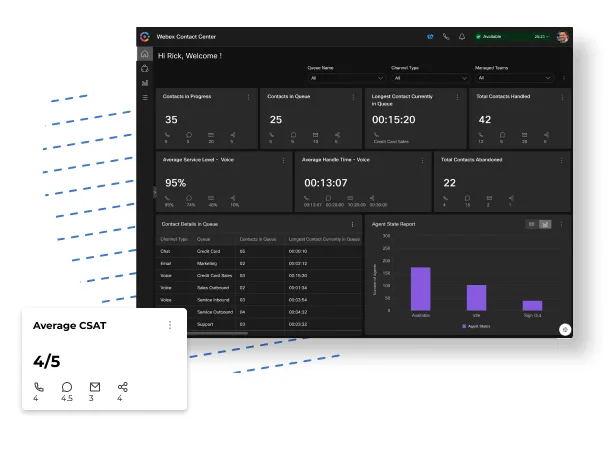The height and width of the screenshot is (450, 608).
Task: Open Average Service Level card menu
Action: pyautogui.click(x=283, y=160)
